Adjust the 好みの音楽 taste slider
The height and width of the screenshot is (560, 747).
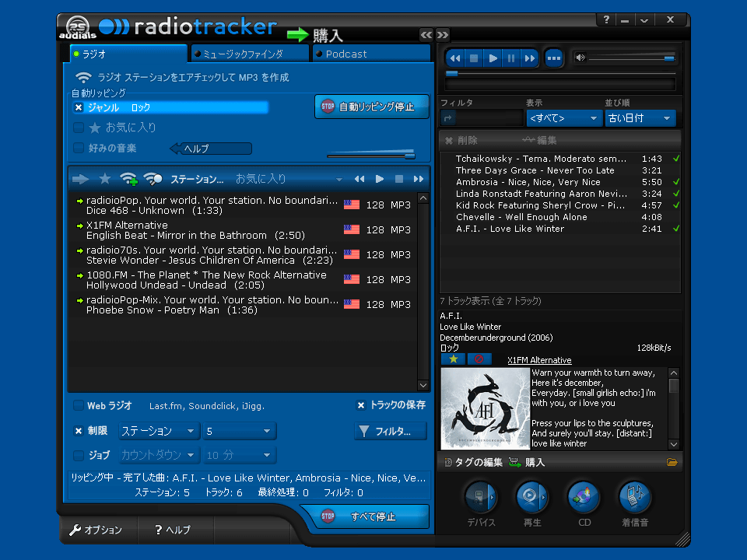point(371,155)
